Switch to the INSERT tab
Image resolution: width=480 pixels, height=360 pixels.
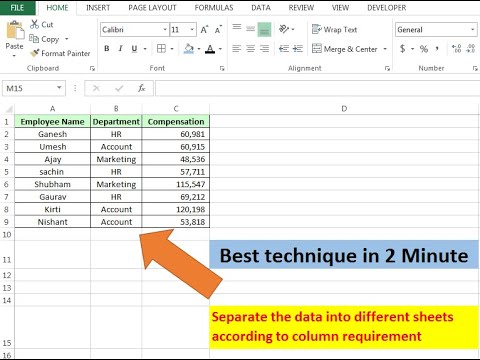[x=98, y=8]
